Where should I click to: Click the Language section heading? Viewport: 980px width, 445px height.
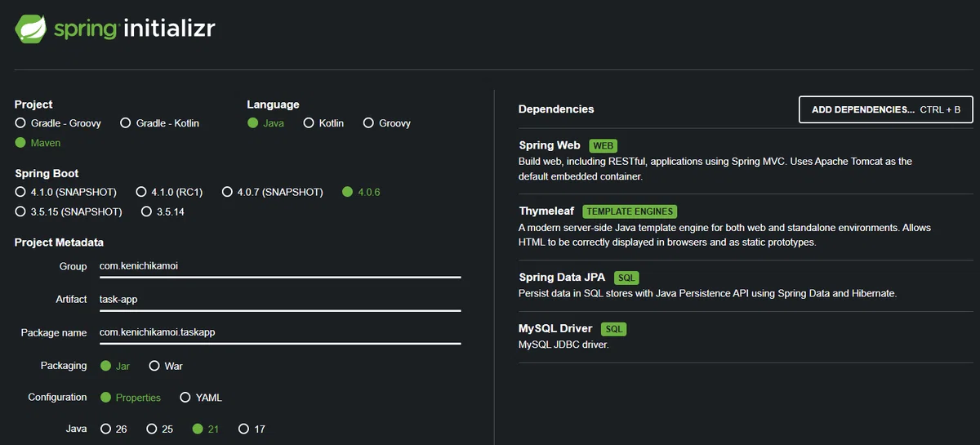tap(273, 105)
